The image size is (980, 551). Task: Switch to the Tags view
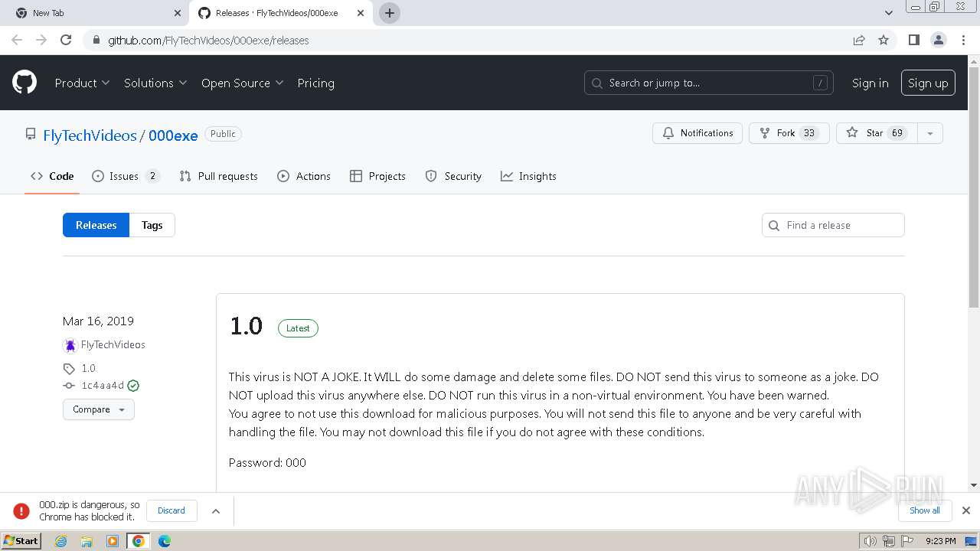pos(152,225)
